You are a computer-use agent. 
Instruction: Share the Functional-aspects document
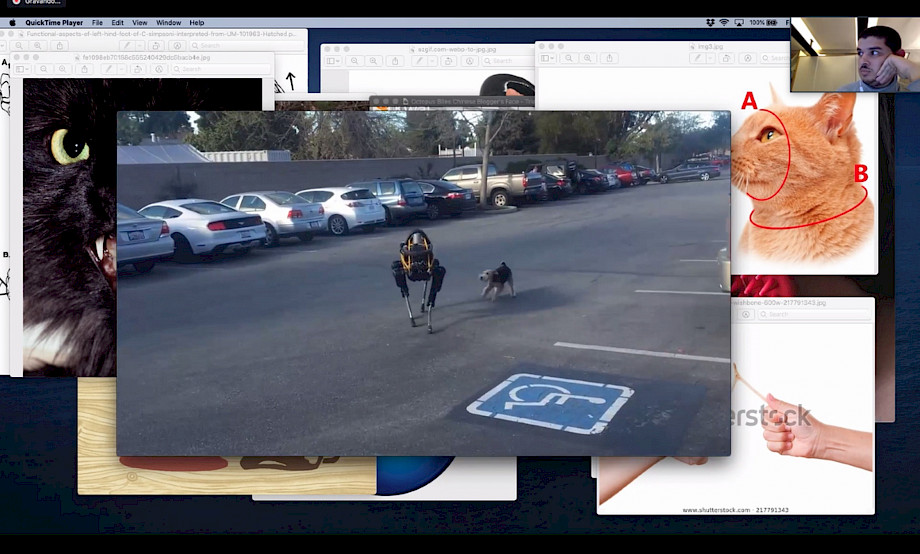coord(59,46)
